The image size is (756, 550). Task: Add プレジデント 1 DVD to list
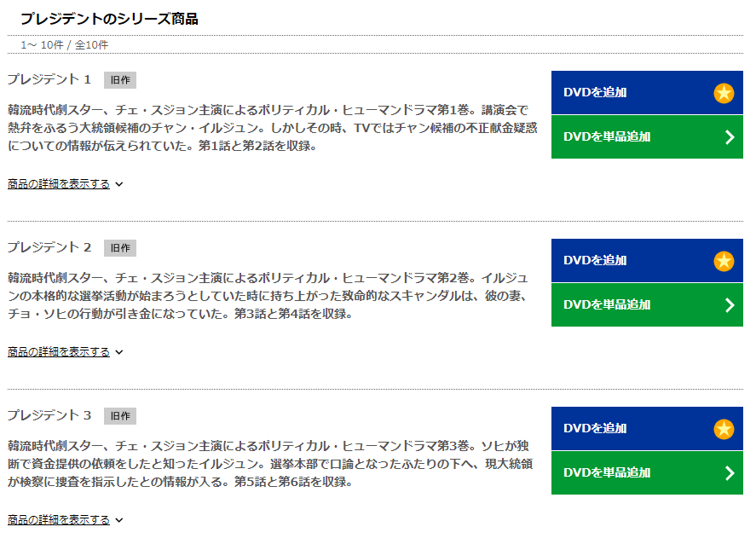click(647, 93)
